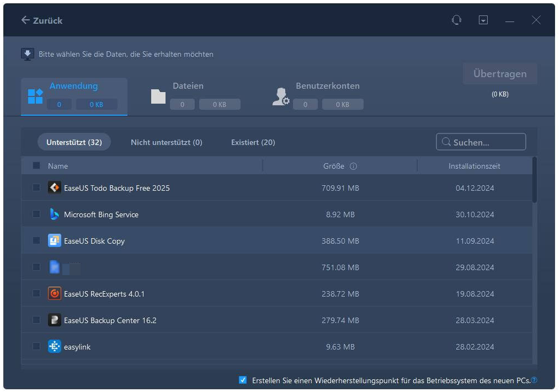Check the EaseUS Disk Copy checkbox
The image size is (560, 392).
(x=36, y=240)
